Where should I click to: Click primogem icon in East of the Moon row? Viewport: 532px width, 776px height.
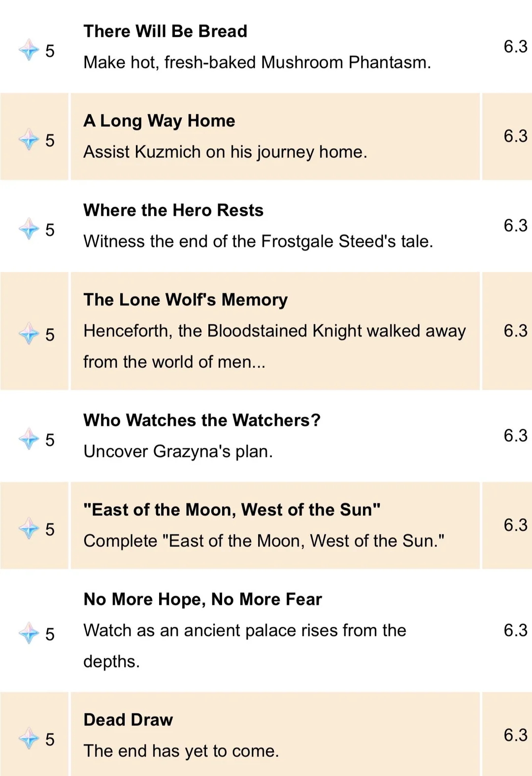(29, 529)
